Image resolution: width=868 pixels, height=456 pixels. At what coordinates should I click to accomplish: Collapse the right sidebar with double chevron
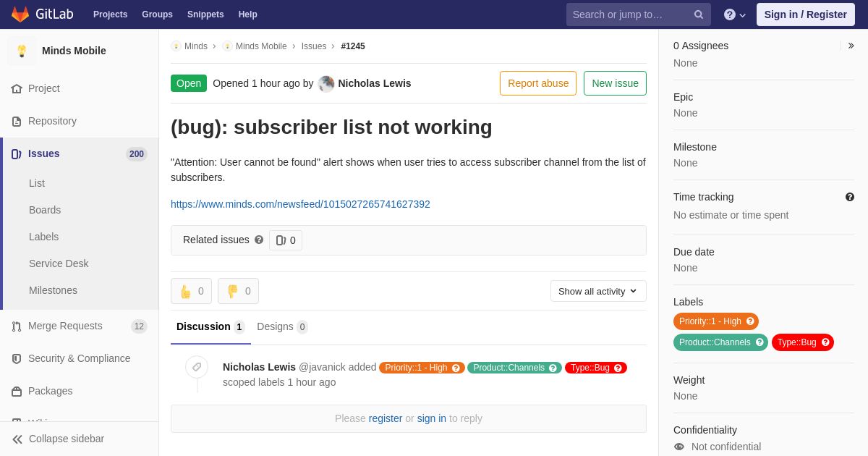point(851,46)
